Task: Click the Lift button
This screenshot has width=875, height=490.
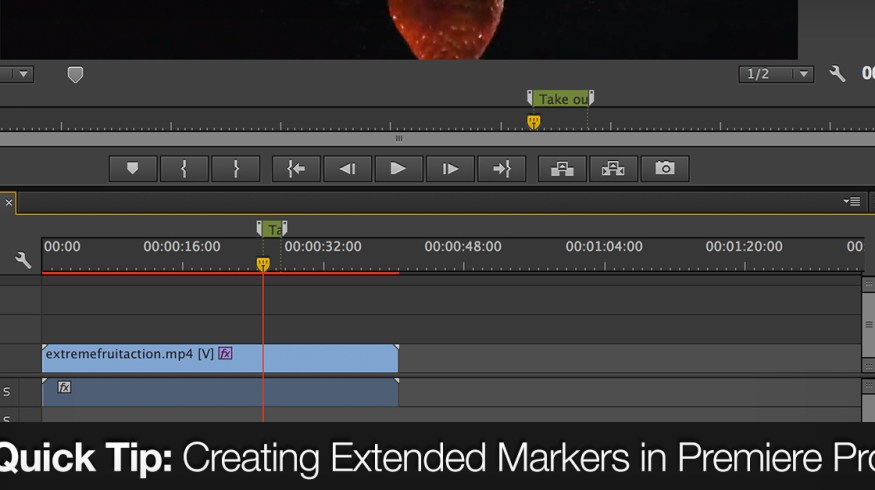Action: (x=562, y=169)
